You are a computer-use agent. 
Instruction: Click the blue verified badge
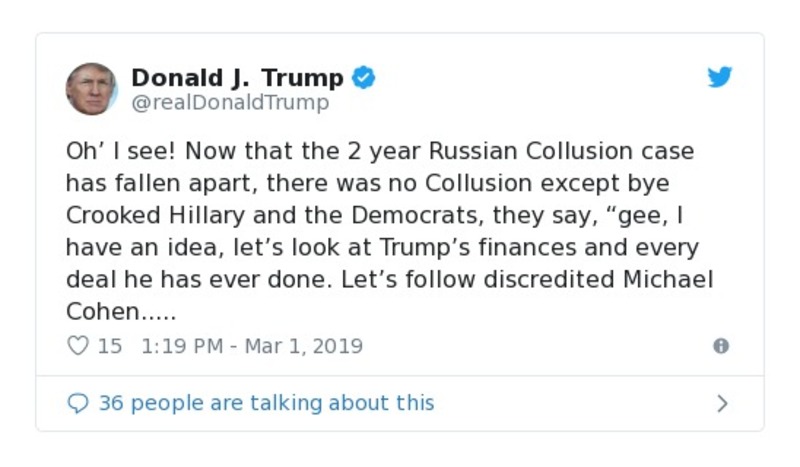click(x=364, y=78)
